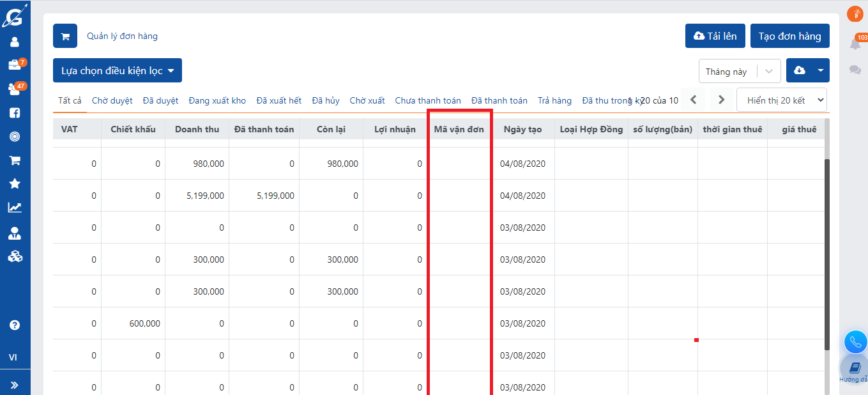The height and width of the screenshot is (395, 868).
Task: Click the blue phone call icon
Action: coord(855,343)
